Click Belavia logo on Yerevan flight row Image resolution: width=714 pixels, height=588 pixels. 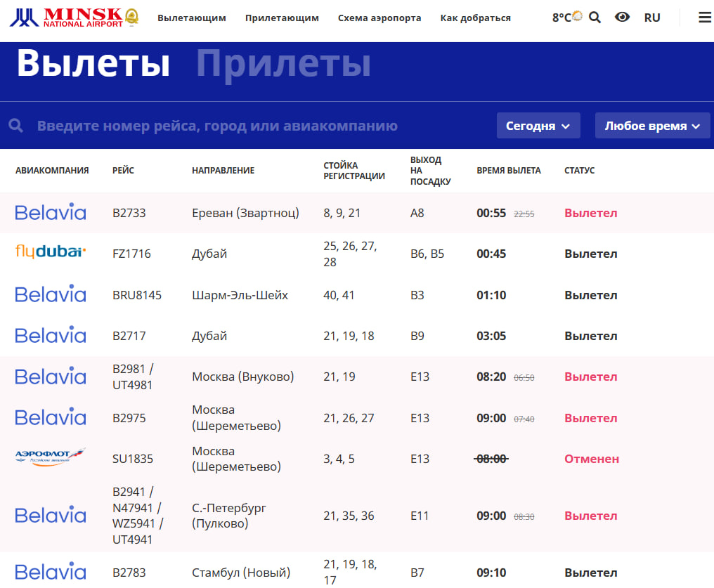click(x=51, y=212)
